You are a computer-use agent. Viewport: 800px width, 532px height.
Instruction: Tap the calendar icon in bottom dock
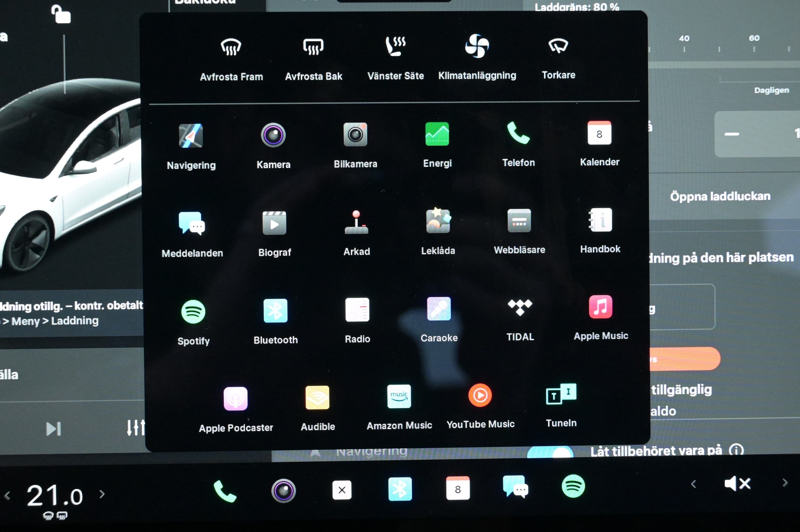point(458,488)
